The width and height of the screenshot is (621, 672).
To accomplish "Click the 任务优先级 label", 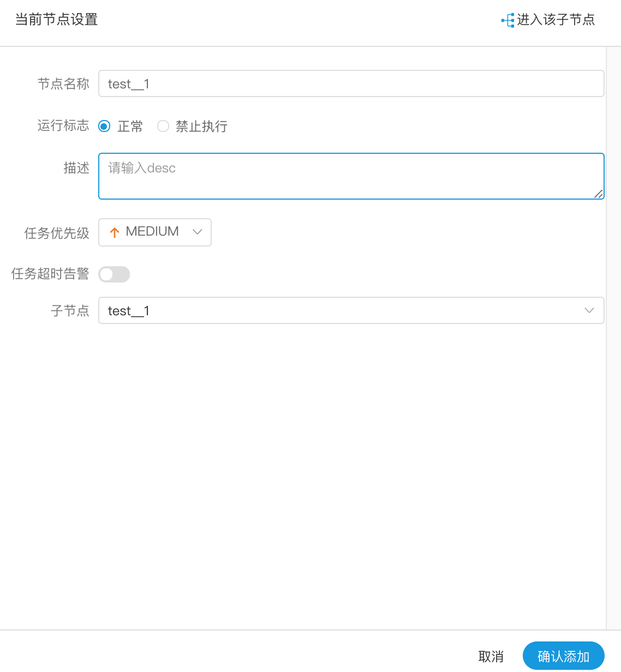I will tap(57, 233).
